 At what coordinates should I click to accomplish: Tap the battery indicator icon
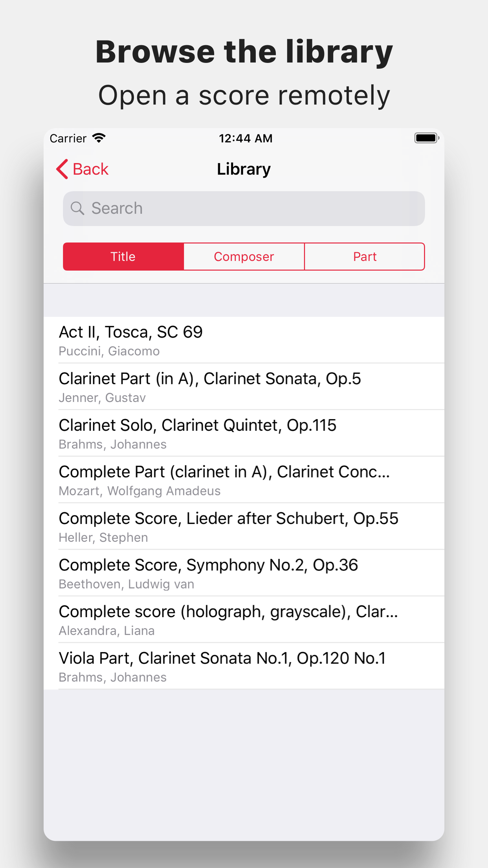426,138
